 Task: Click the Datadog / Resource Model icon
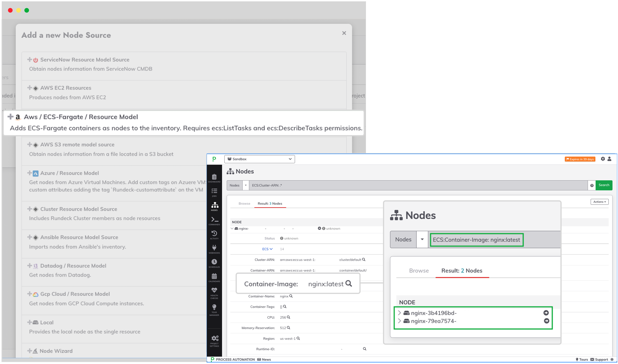coord(36,266)
